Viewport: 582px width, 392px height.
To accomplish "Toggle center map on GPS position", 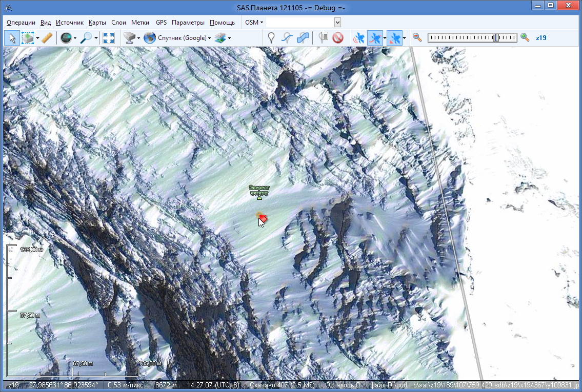I will tap(394, 37).
